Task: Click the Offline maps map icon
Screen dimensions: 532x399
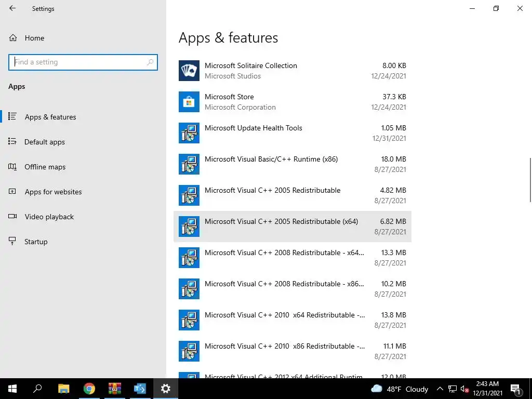Action: click(12, 167)
